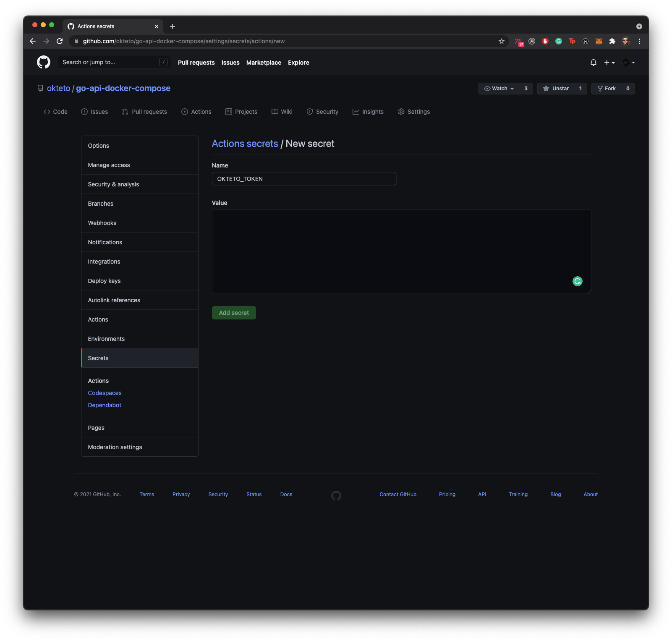Select Webhooks in settings sidebar

pos(140,223)
